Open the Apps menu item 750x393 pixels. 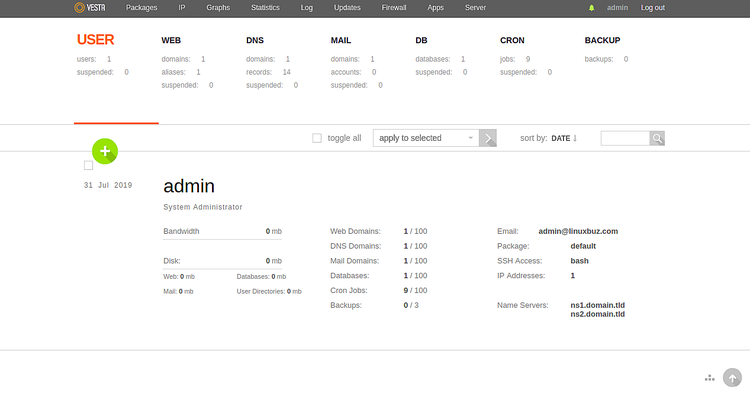click(436, 8)
